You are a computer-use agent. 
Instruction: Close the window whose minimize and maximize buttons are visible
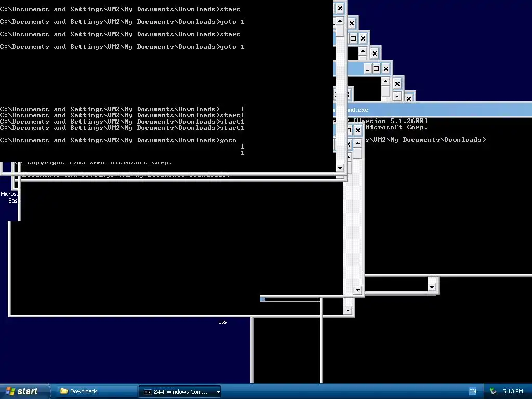click(386, 69)
